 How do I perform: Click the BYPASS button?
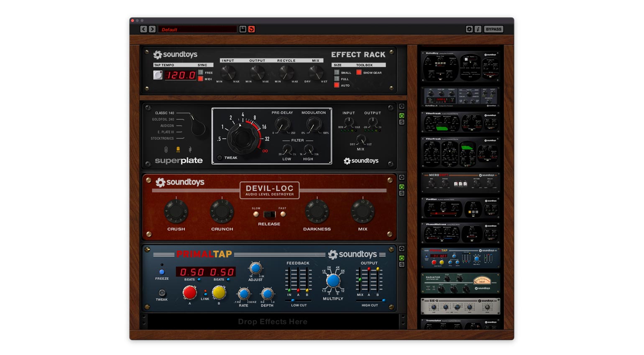pos(493,29)
